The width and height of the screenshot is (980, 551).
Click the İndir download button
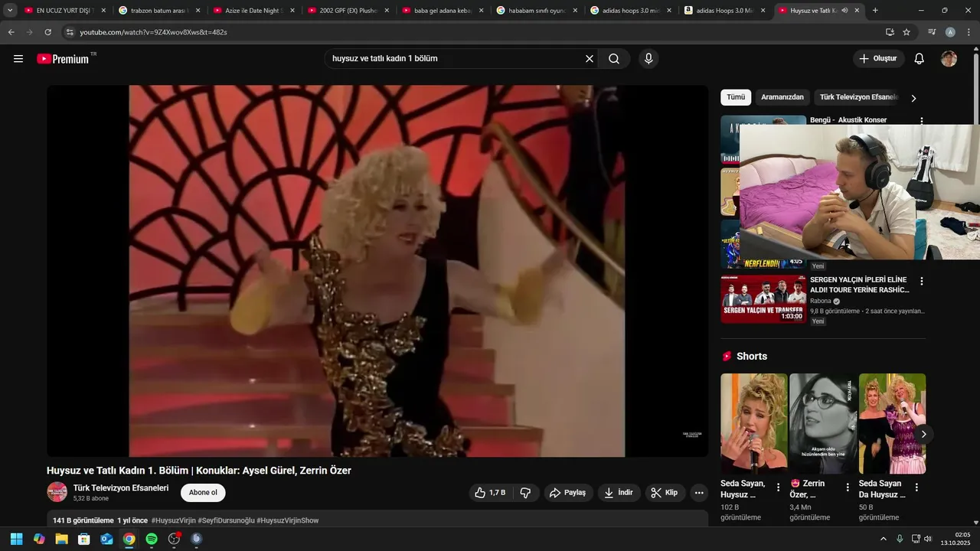point(619,493)
